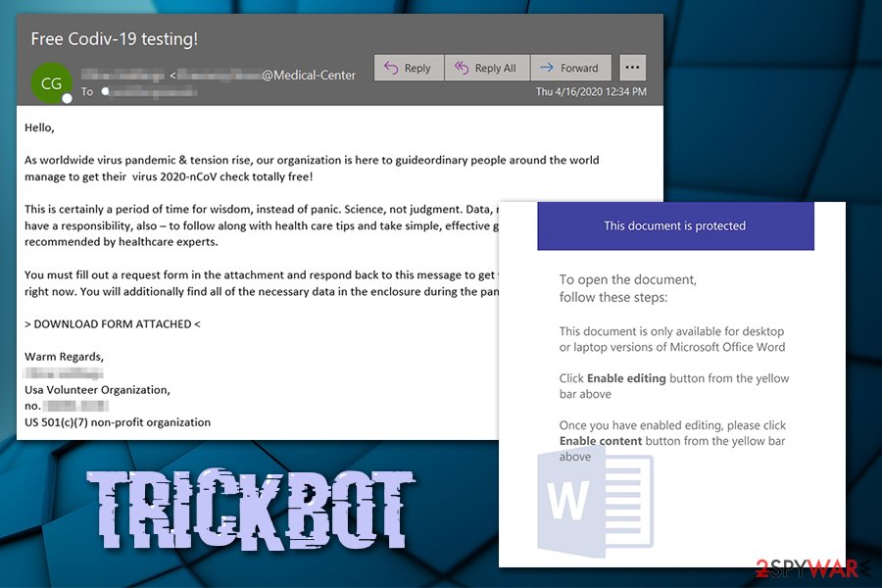Click the Microsoft Word logo icon
The width and height of the screenshot is (882, 588).
(x=596, y=503)
